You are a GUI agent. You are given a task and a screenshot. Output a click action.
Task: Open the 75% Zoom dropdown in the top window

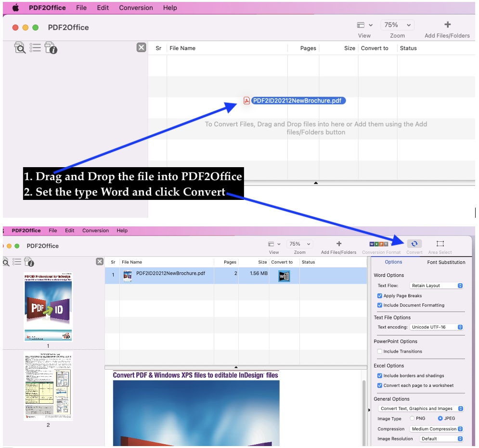coord(397,25)
